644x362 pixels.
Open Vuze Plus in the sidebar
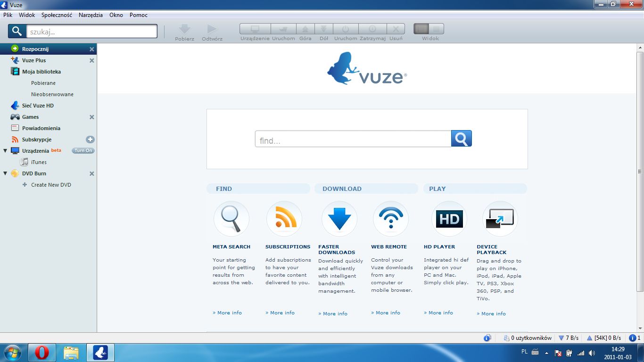34,60
